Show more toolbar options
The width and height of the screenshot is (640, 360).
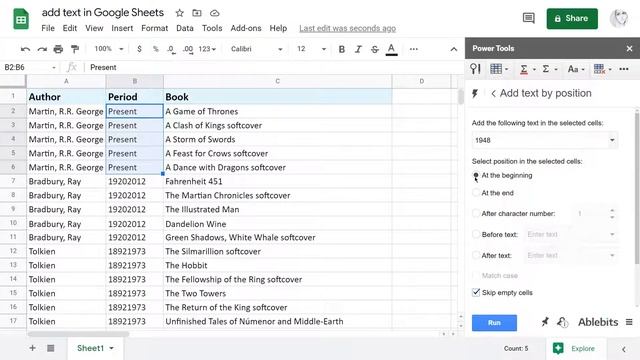click(x=413, y=49)
